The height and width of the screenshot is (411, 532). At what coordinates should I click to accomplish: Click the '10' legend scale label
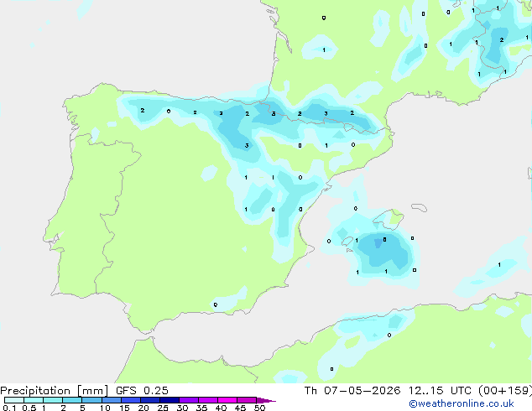pyautogui.click(x=105, y=408)
